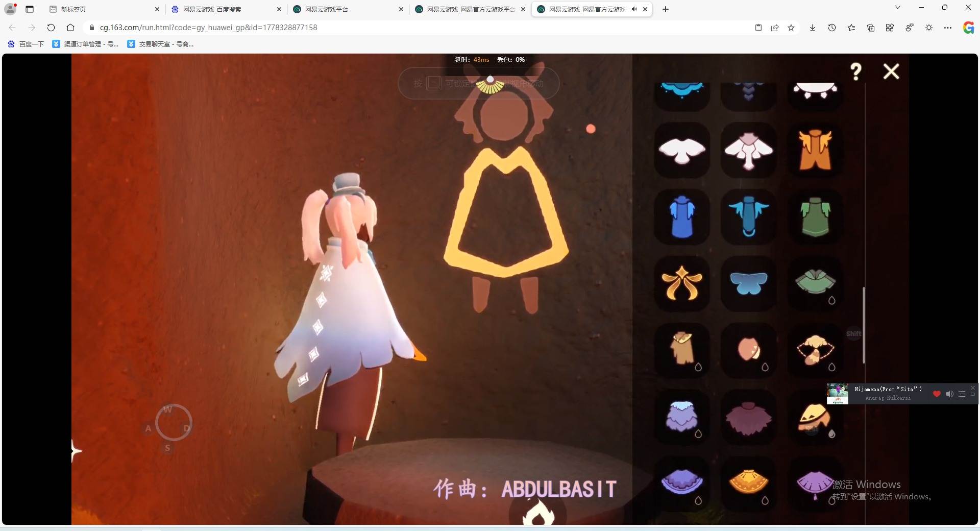Mute the active 网易云游戏 tab audio
Screen dimensions: 980x531
click(x=634, y=9)
